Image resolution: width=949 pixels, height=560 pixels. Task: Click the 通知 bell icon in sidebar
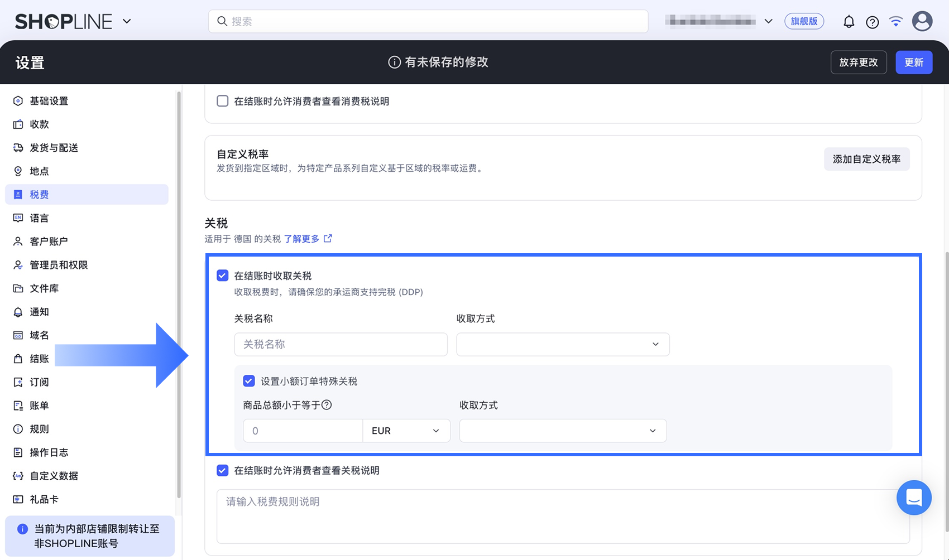click(18, 312)
